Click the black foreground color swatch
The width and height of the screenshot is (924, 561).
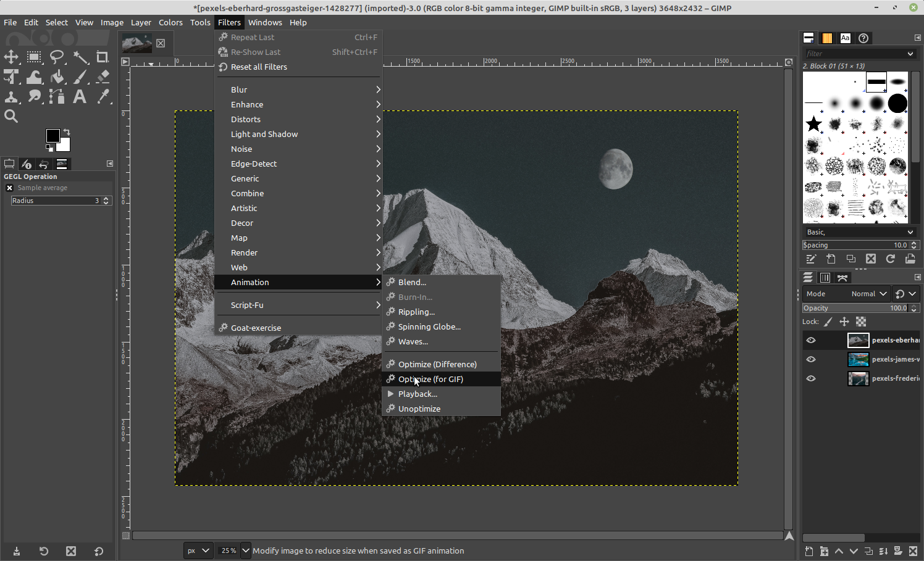coord(53,136)
